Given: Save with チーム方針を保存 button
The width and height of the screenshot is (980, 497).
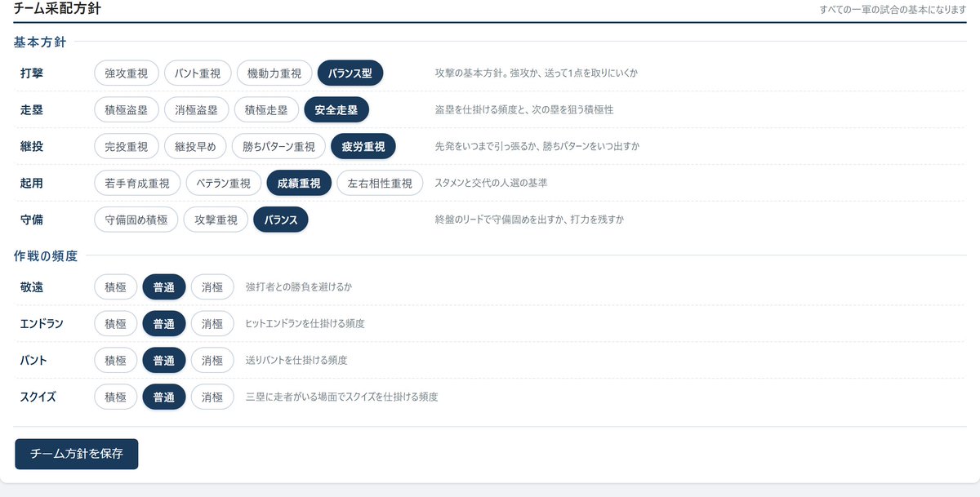Looking at the screenshot, I should coord(77,454).
